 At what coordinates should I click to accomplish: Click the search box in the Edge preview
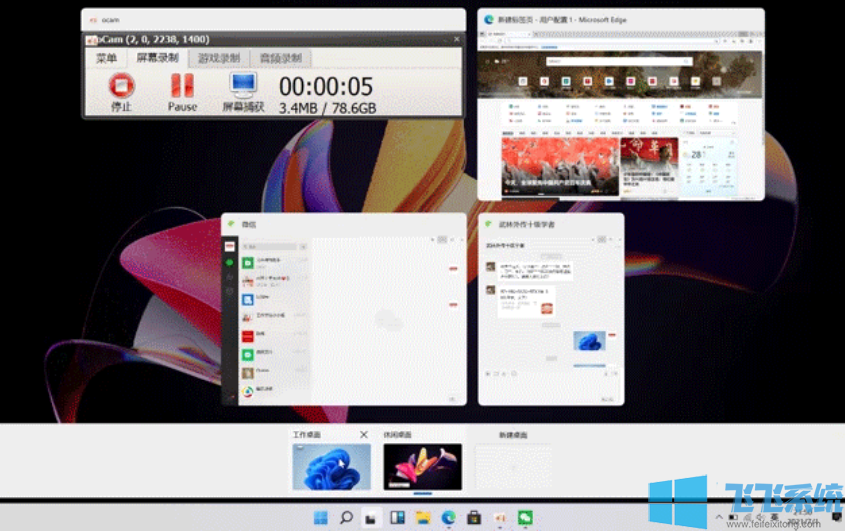[x=619, y=61]
